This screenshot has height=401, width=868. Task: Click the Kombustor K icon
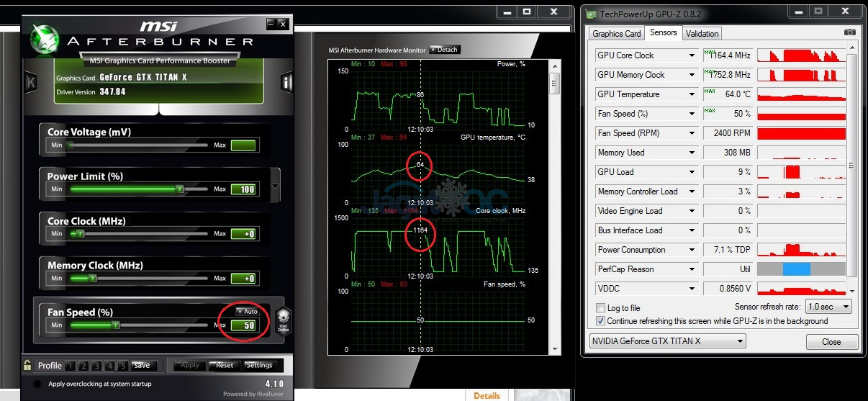pyautogui.click(x=30, y=81)
